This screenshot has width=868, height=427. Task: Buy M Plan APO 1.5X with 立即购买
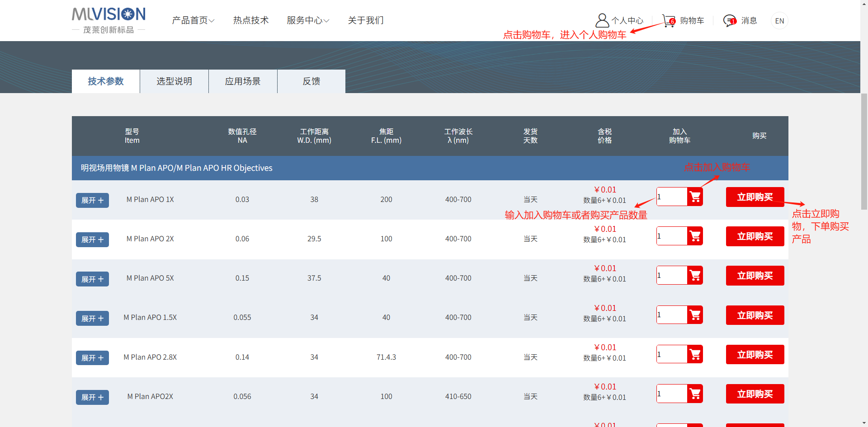click(755, 315)
